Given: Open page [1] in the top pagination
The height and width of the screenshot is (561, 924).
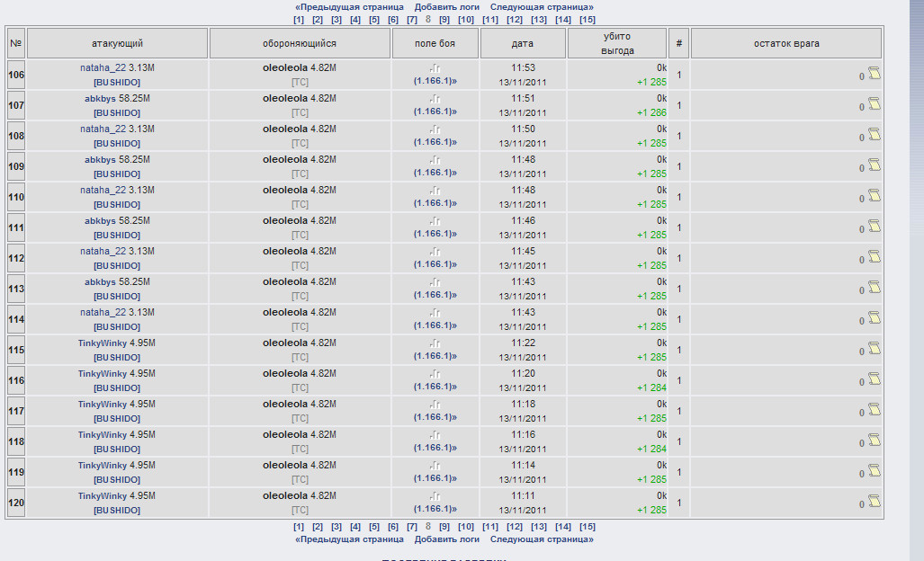Looking at the screenshot, I should point(299,20).
